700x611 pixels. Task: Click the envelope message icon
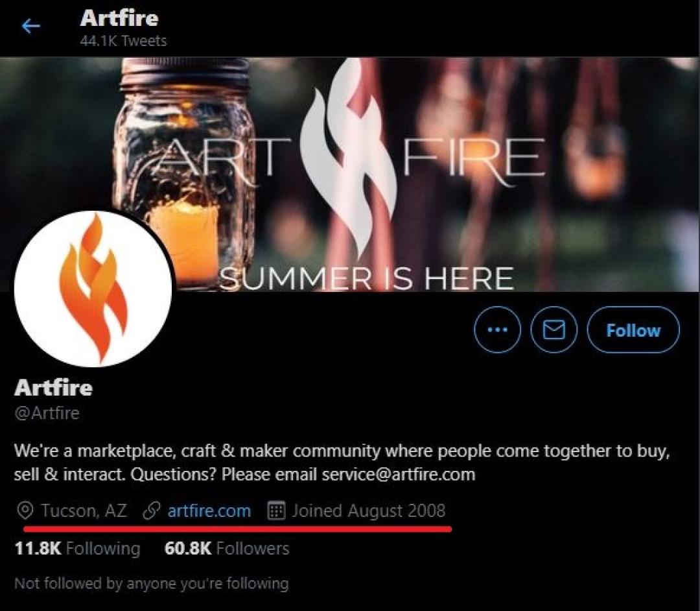(554, 330)
